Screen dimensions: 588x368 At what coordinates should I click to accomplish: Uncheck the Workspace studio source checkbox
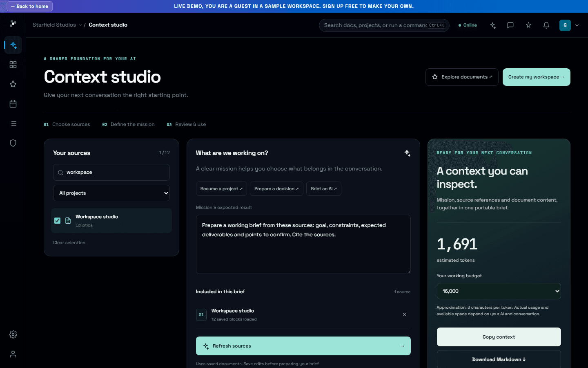58,221
